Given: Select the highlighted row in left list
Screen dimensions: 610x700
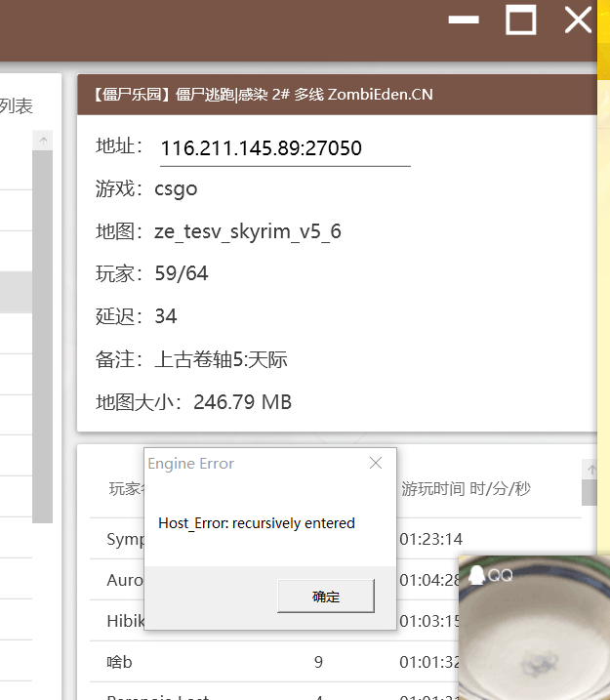Looking at the screenshot, I should coord(16,292).
